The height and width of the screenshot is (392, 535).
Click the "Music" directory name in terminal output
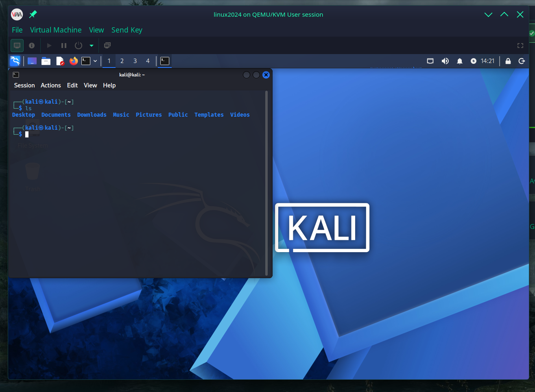click(121, 115)
